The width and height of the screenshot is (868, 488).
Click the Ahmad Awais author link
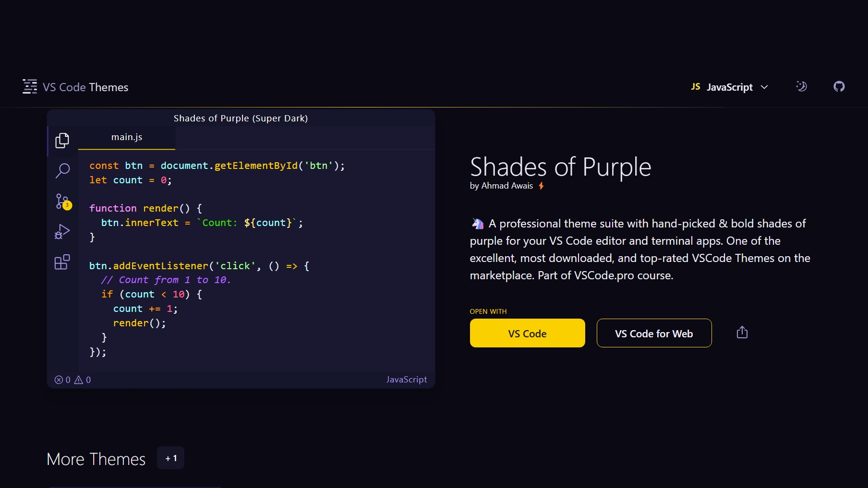tap(507, 186)
